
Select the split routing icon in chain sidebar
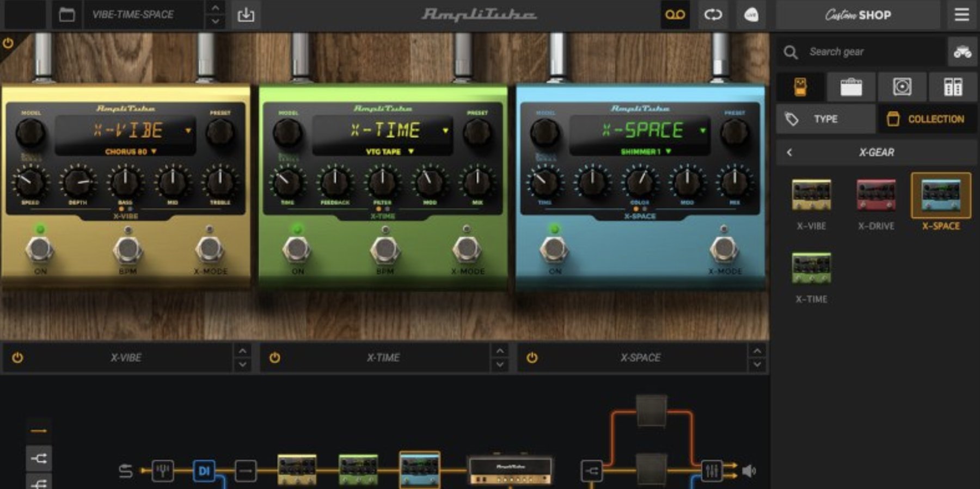(39, 459)
